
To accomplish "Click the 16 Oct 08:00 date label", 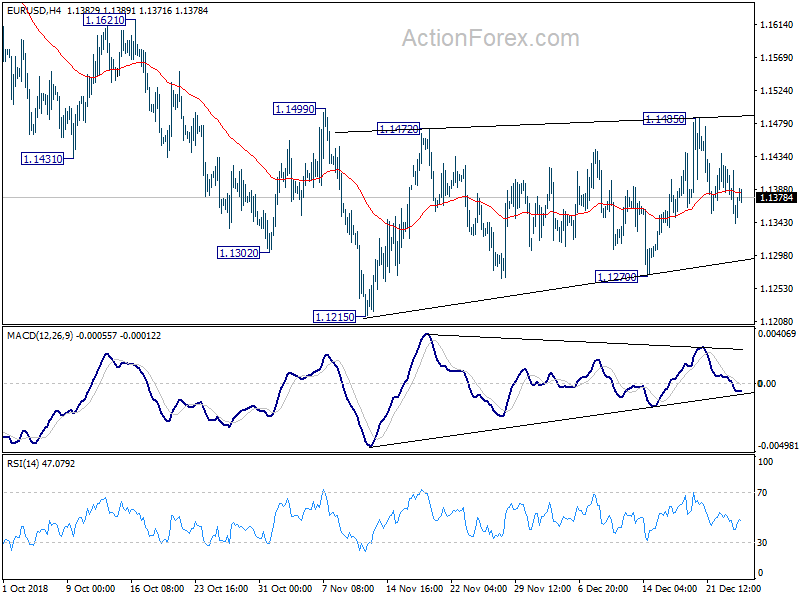I will [157, 588].
